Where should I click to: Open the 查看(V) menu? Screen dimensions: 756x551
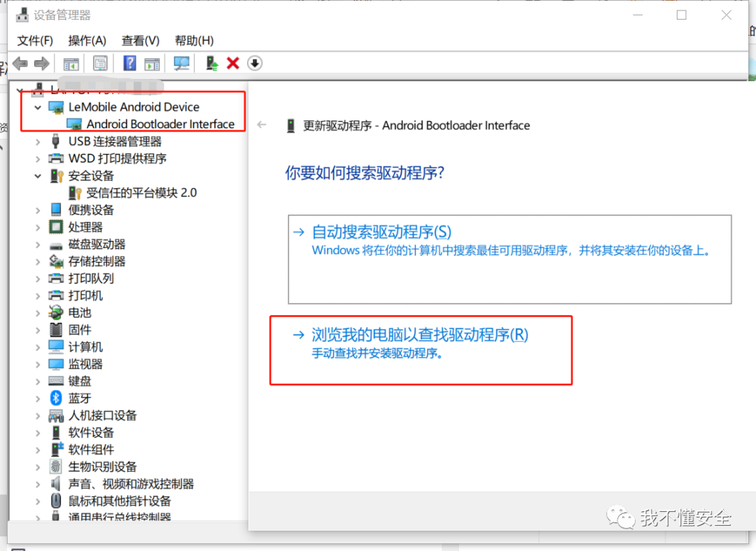(140, 40)
